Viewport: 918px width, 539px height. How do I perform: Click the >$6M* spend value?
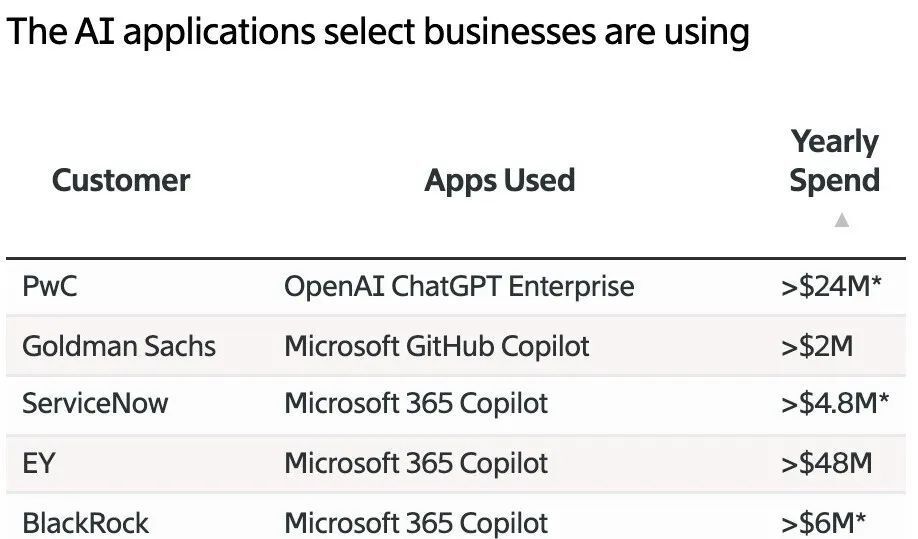click(823, 522)
